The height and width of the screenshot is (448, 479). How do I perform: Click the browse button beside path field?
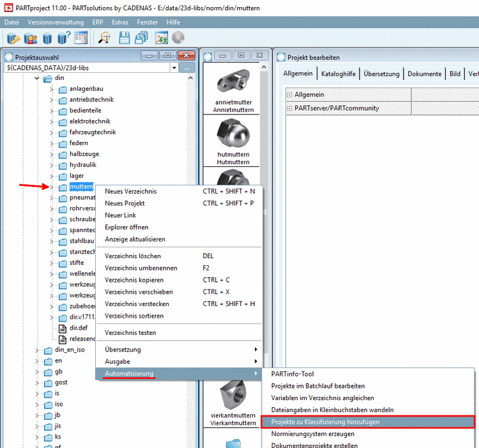(x=187, y=68)
